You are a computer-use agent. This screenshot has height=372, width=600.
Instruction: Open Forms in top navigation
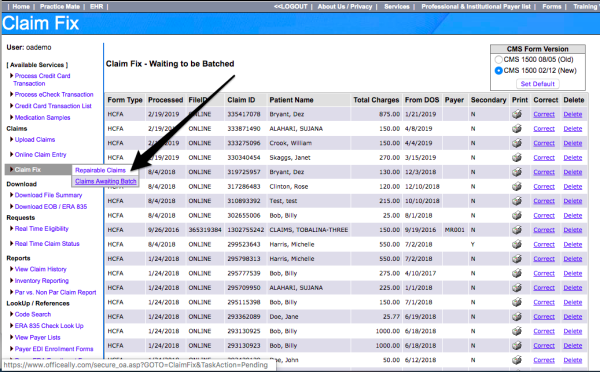[551, 7]
